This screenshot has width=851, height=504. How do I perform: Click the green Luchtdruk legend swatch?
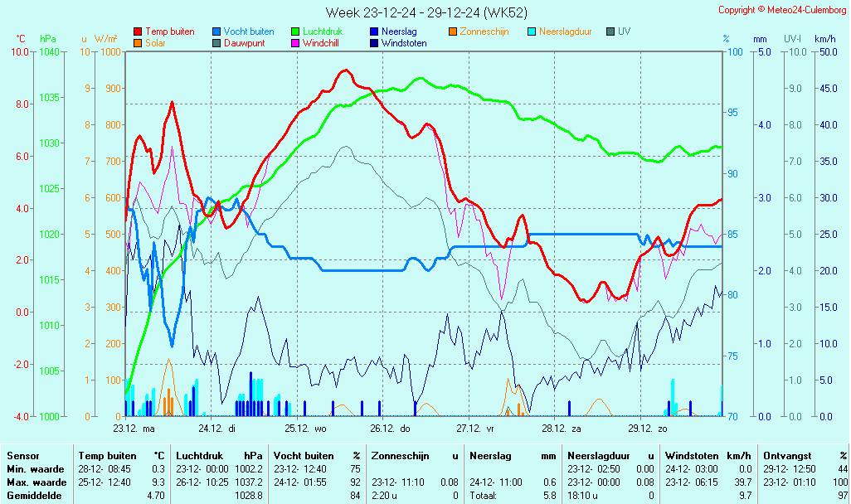295,31
